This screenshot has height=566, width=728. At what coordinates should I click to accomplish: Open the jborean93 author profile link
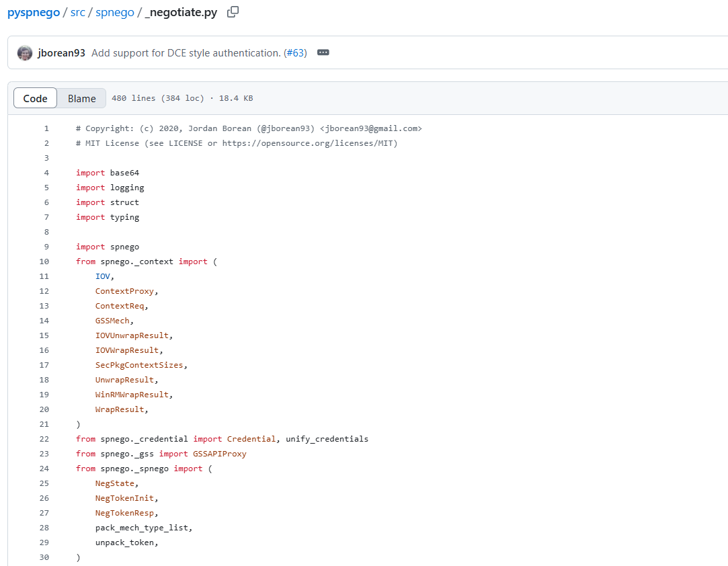coord(62,53)
